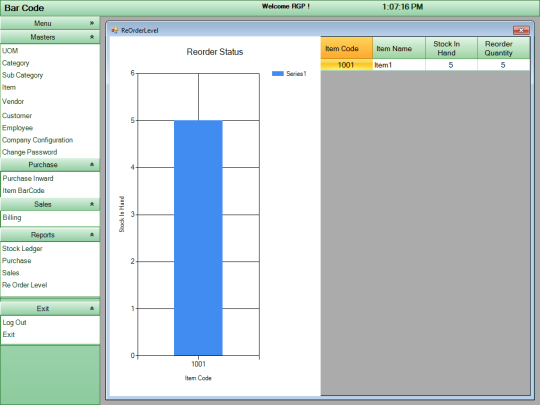The width and height of the screenshot is (540, 405).
Task: Click the Welcome RGP greeting text
Action: [x=285, y=6]
